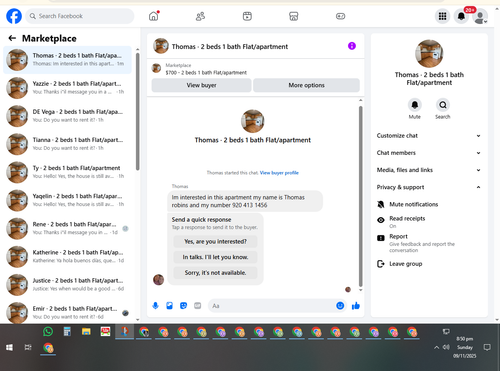This screenshot has height=371, width=500.
Task: Open the Justice conversation
Action: coord(67,285)
